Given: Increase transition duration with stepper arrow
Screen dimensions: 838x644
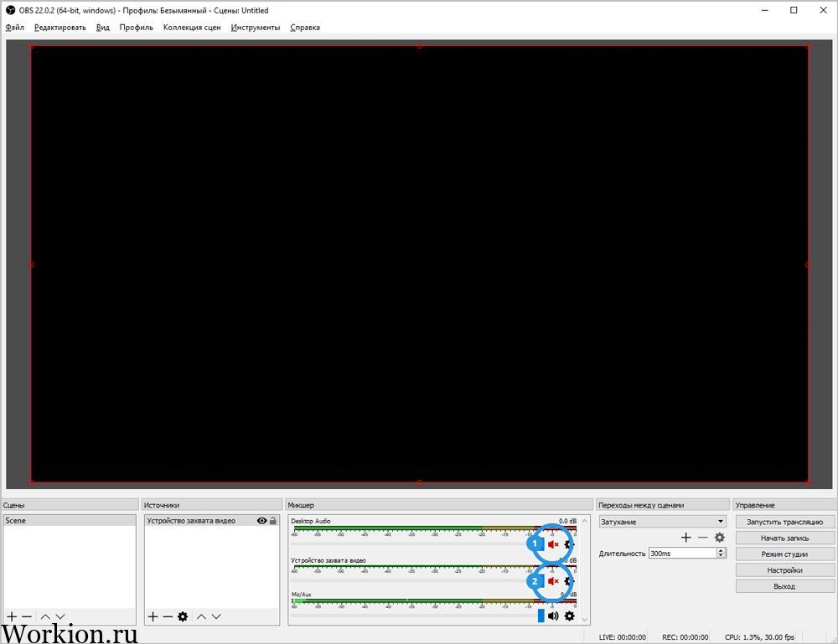Looking at the screenshot, I should pyautogui.click(x=721, y=550).
